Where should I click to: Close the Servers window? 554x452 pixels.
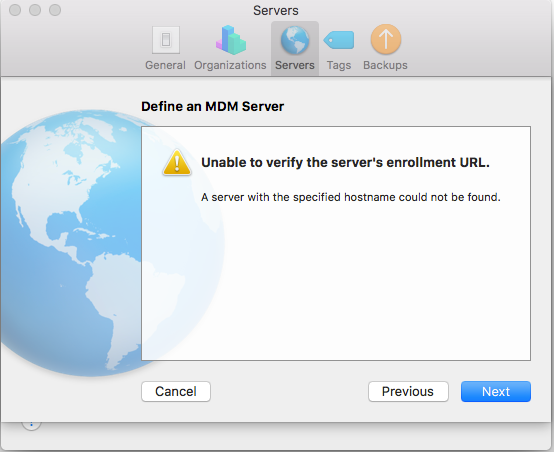coord(15,10)
